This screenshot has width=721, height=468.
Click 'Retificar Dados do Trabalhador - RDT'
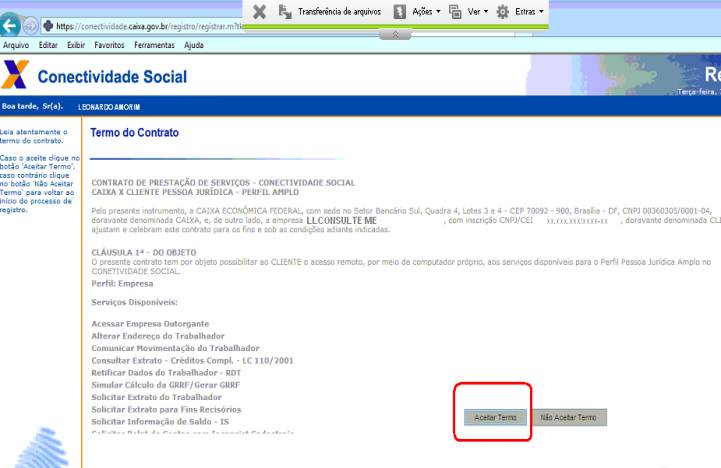point(166,372)
